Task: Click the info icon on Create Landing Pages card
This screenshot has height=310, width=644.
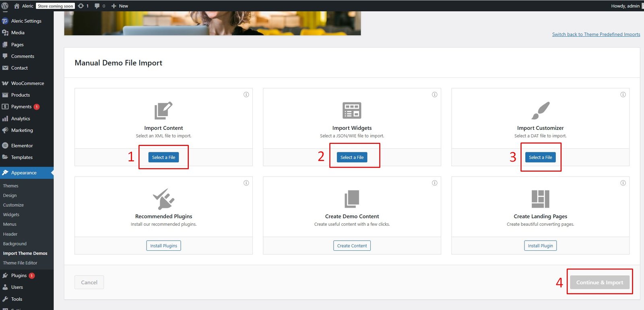Action: pyautogui.click(x=623, y=183)
